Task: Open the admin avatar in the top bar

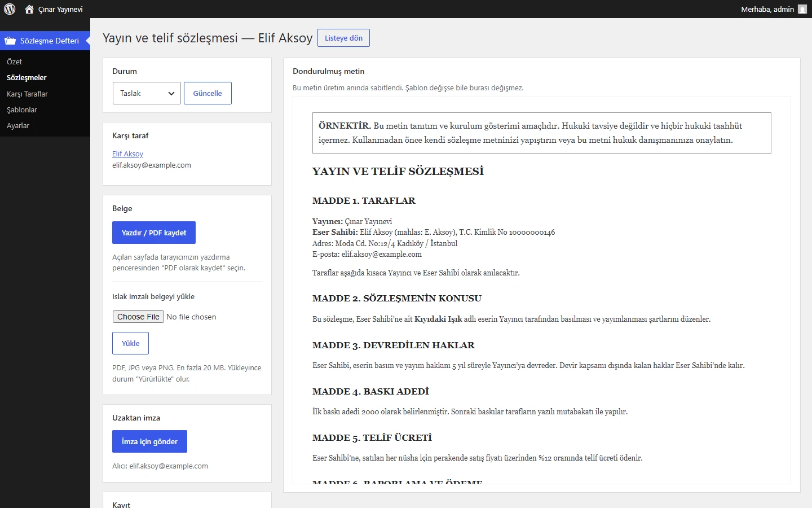Action: point(802,9)
